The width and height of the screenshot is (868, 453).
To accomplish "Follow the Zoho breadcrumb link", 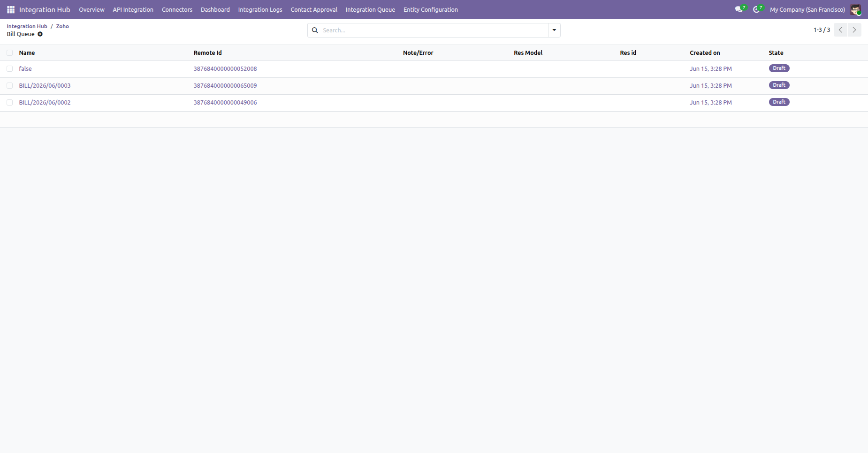I will tap(62, 26).
